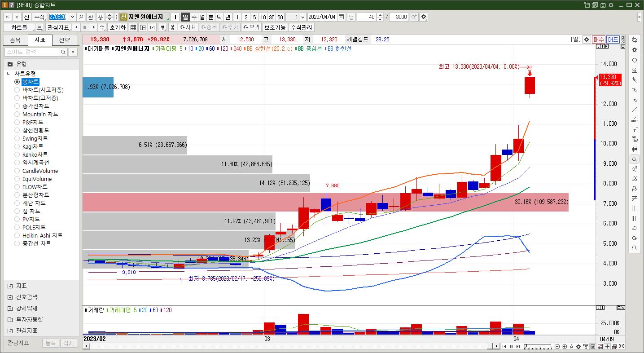Click the camera capture icon in title bar
The width and height of the screenshot is (644, 353).
pyautogui.click(x=603, y=5)
